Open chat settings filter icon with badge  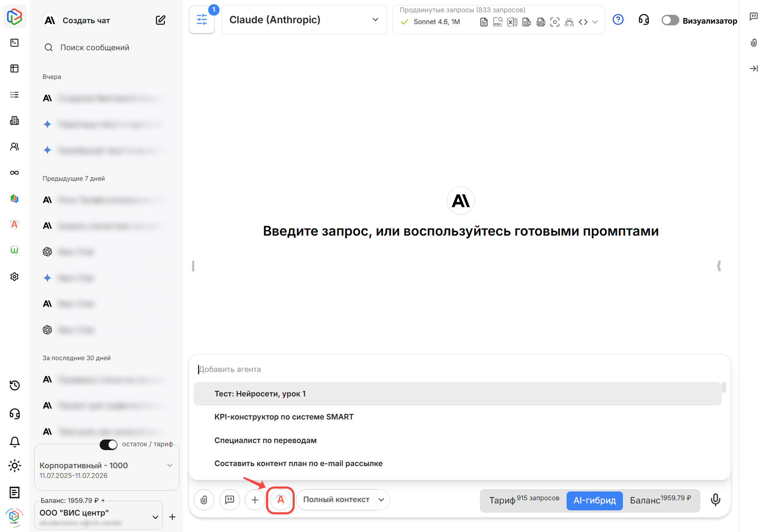(x=202, y=19)
